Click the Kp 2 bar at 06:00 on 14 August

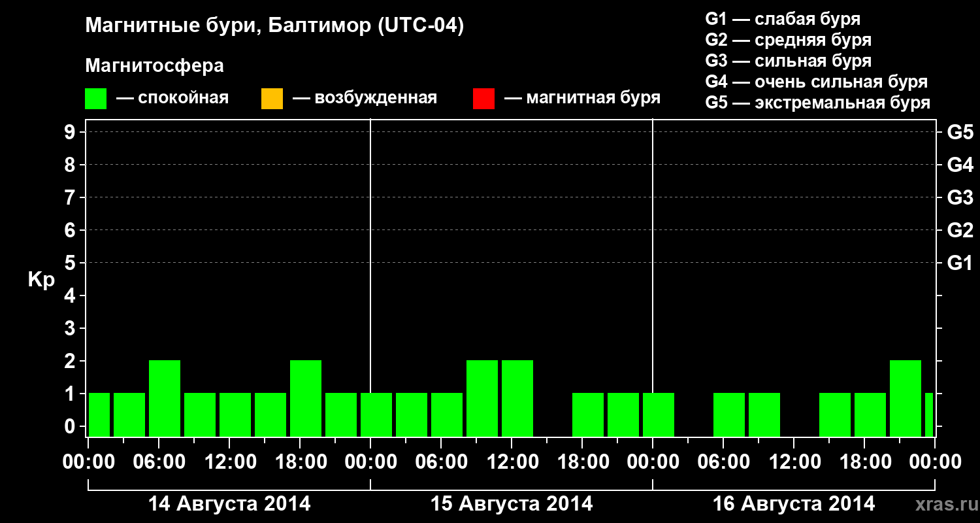coord(165,398)
